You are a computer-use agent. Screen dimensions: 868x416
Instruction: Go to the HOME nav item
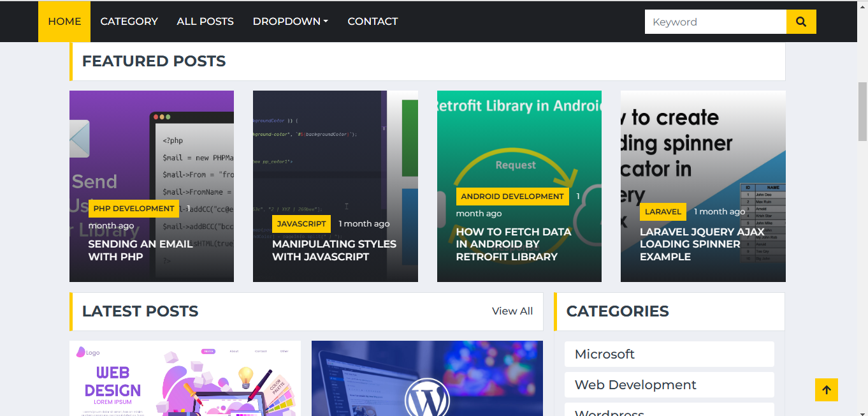click(x=64, y=21)
